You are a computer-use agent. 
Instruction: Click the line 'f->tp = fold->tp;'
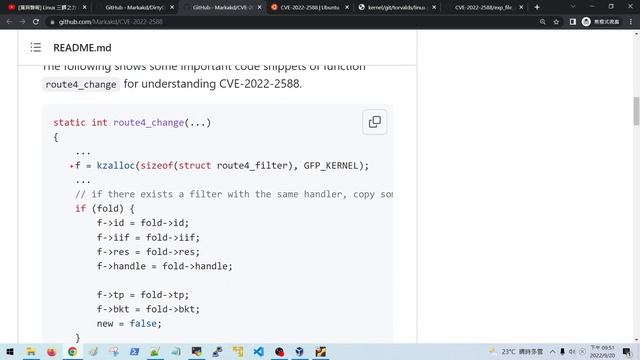(143, 295)
